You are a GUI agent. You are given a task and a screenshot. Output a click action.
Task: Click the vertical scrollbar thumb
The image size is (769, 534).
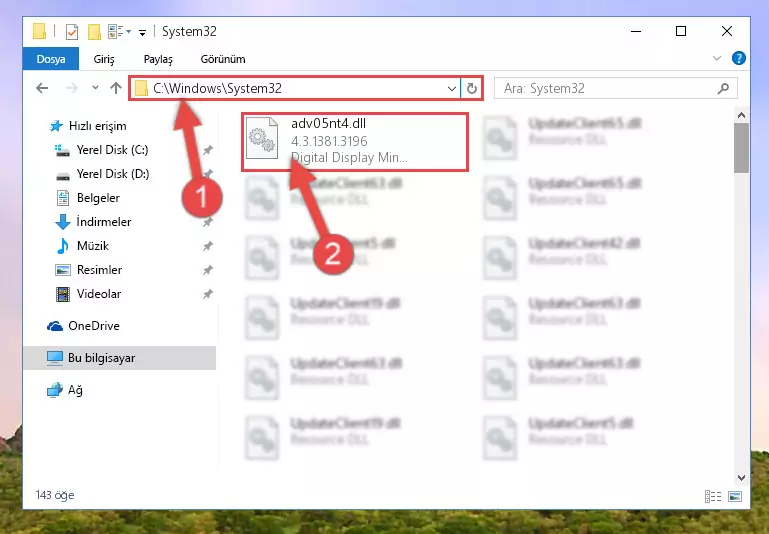[x=742, y=148]
